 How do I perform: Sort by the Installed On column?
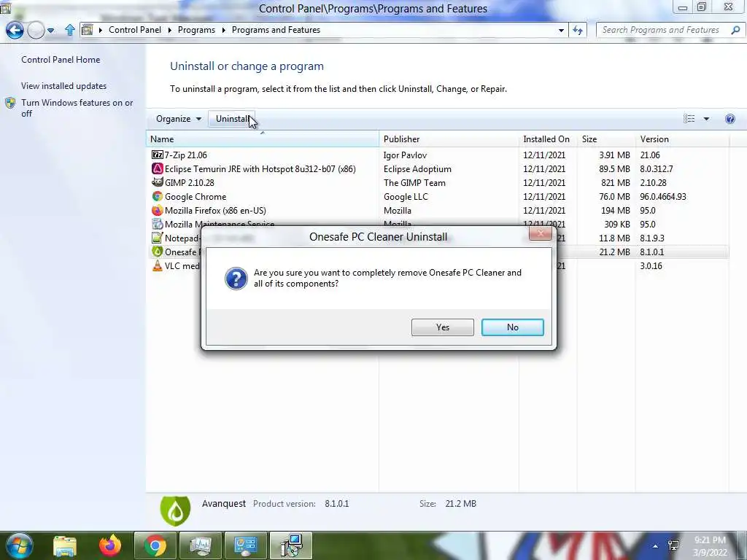point(547,139)
